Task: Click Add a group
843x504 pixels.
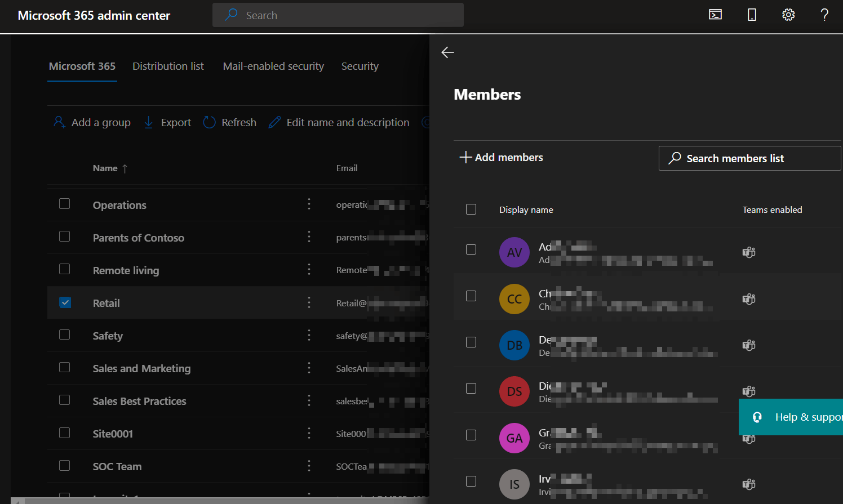Action: pos(92,122)
